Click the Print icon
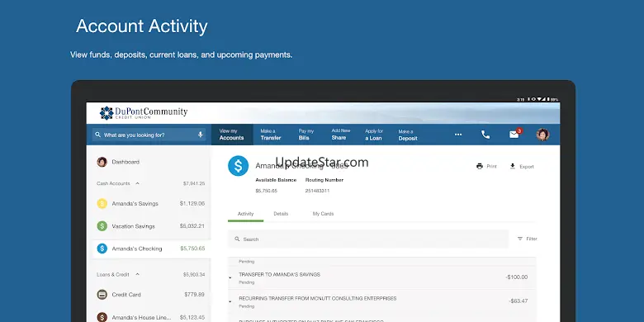This screenshot has width=644, height=322. click(x=480, y=166)
